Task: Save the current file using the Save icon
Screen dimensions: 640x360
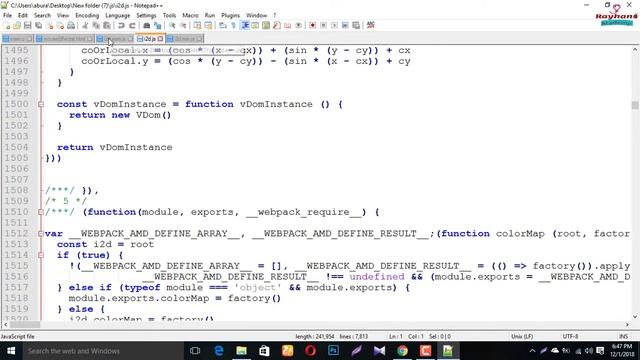Action: 28,25
